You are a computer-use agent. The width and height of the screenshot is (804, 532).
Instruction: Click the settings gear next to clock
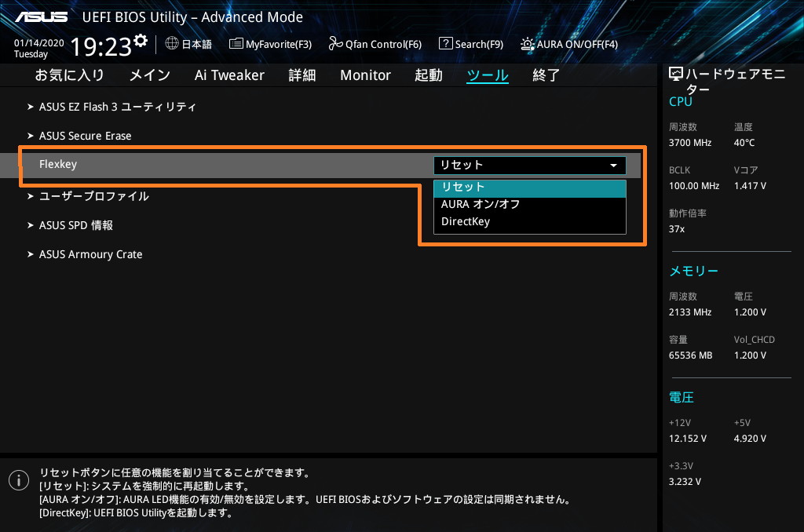pos(141,40)
